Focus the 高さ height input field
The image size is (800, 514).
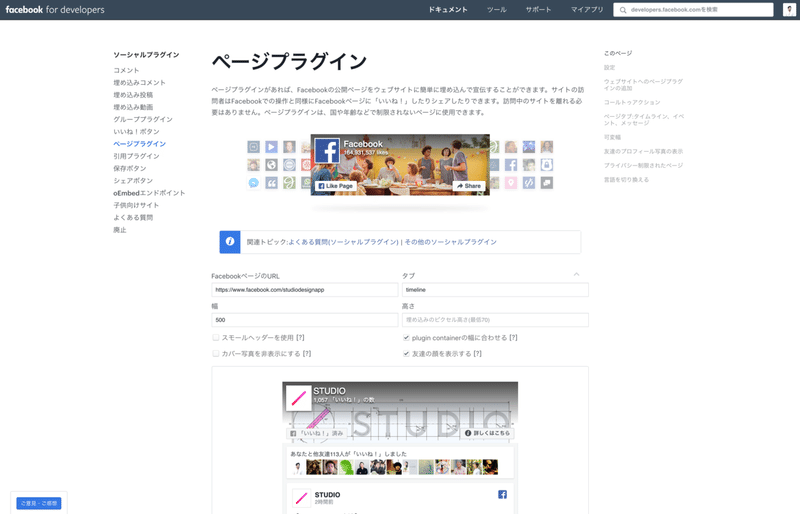[x=495, y=320]
